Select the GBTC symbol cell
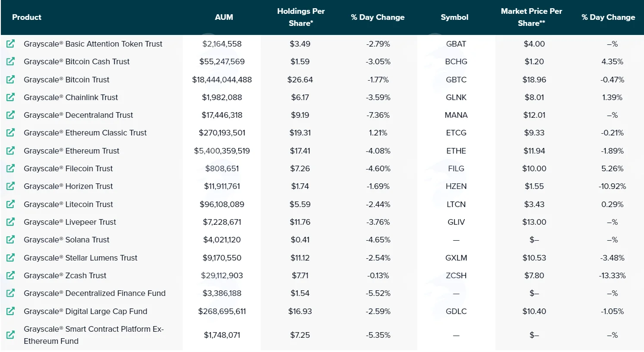Image resolution: width=644 pixels, height=352 pixels. coord(456,79)
